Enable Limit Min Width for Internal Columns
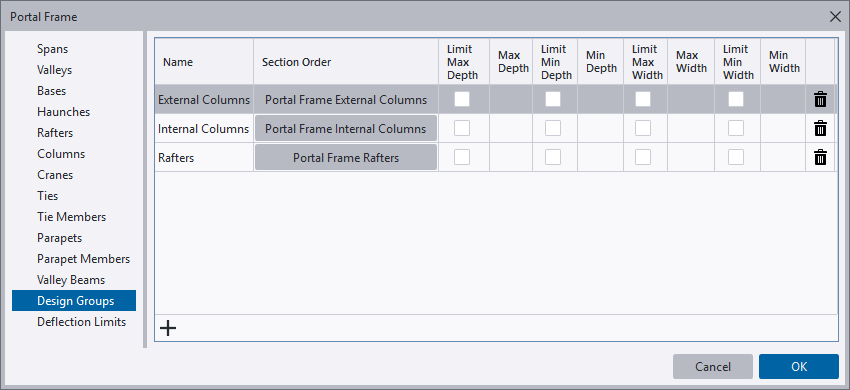This screenshot has height=390, width=850. (x=736, y=128)
